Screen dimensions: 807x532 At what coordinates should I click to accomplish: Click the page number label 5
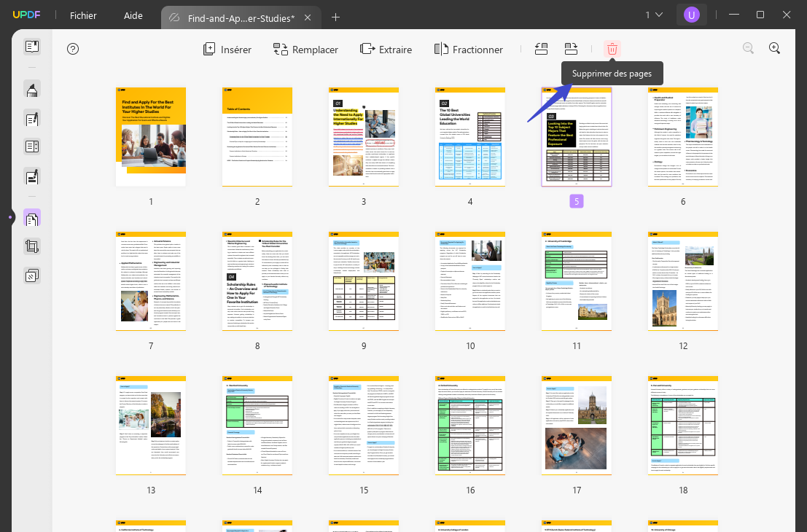577,202
